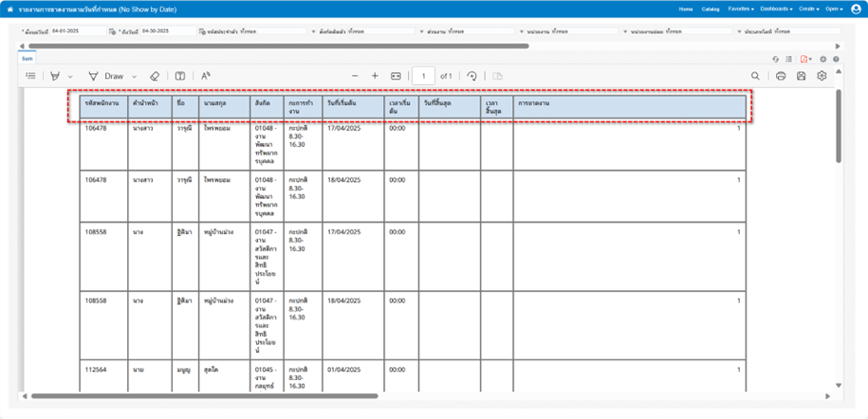Print the report using the printer icon

click(x=781, y=76)
